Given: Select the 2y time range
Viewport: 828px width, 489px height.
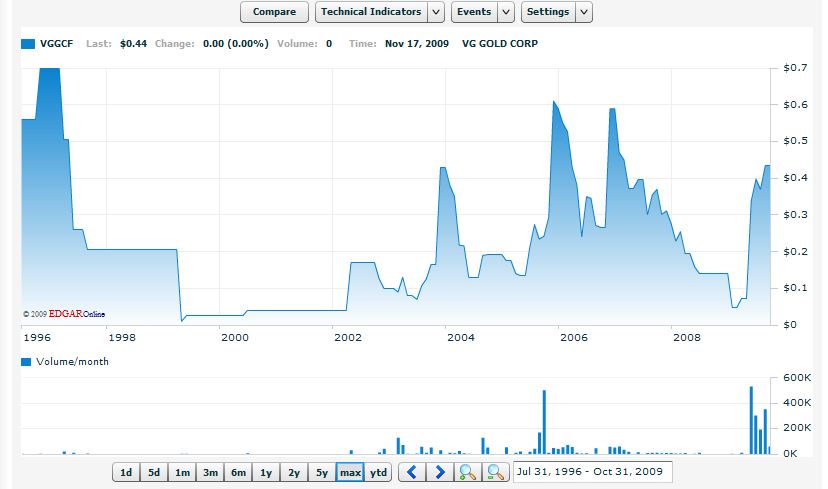Looking at the screenshot, I should point(294,472).
